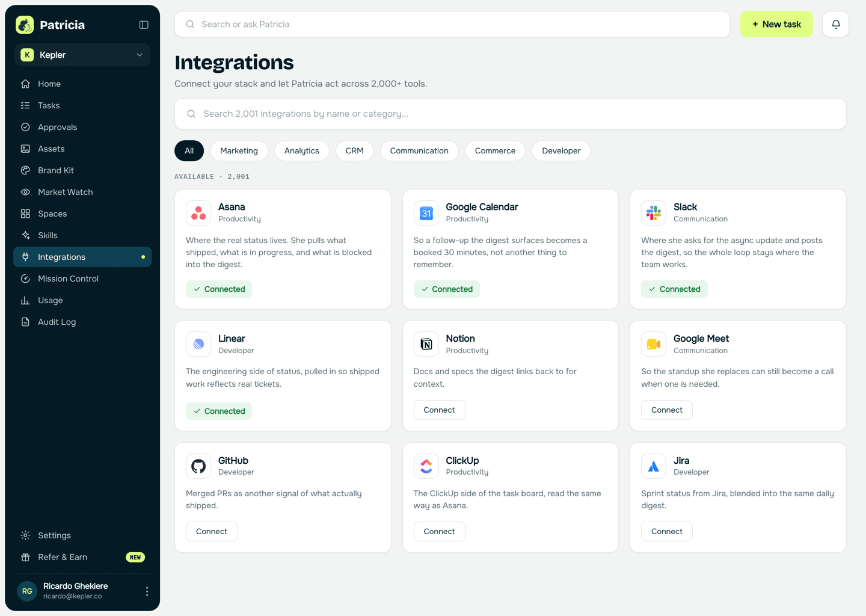This screenshot has width=866, height=616.
Task: Focus the integrations search field
Action: tap(510, 114)
